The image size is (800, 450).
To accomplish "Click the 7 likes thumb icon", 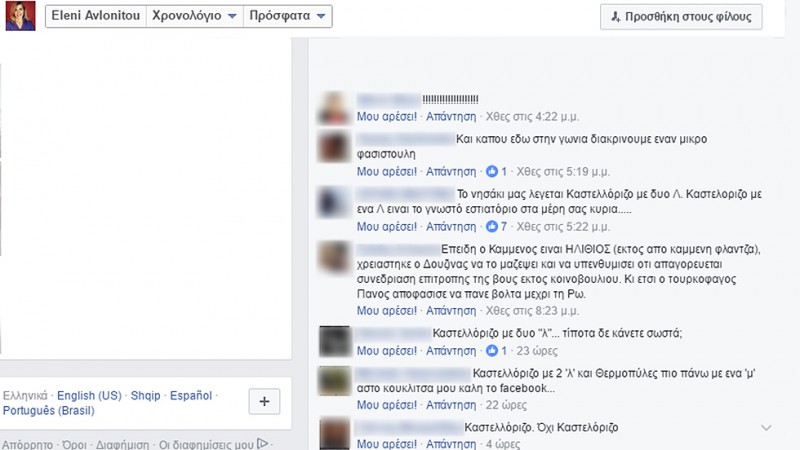I will click(x=492, y=227).
